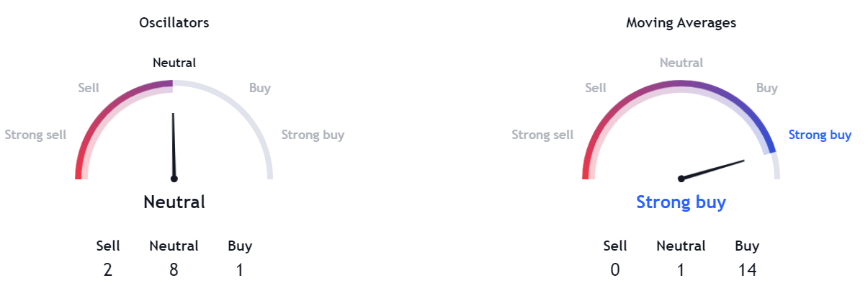Viewport: 868px width, 296px height.
Task: Click the highlighted blue Strong buy gauge label
Action: [820, 135]
